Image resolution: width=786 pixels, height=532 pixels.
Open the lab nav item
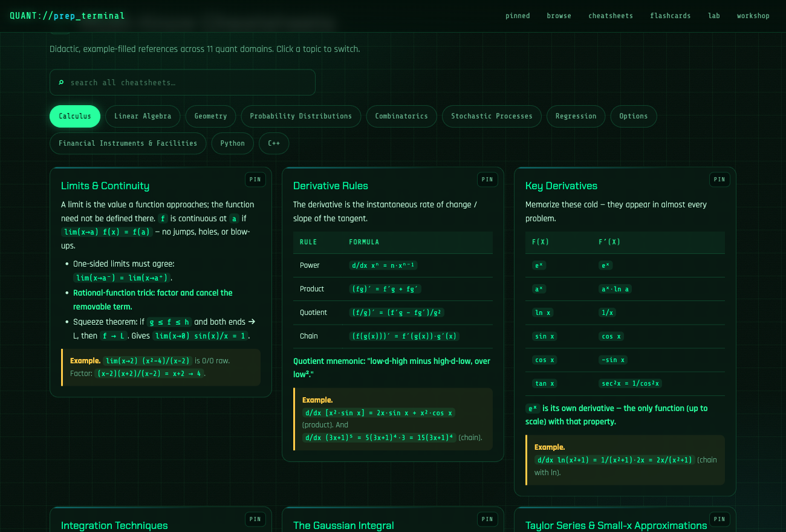714,16
